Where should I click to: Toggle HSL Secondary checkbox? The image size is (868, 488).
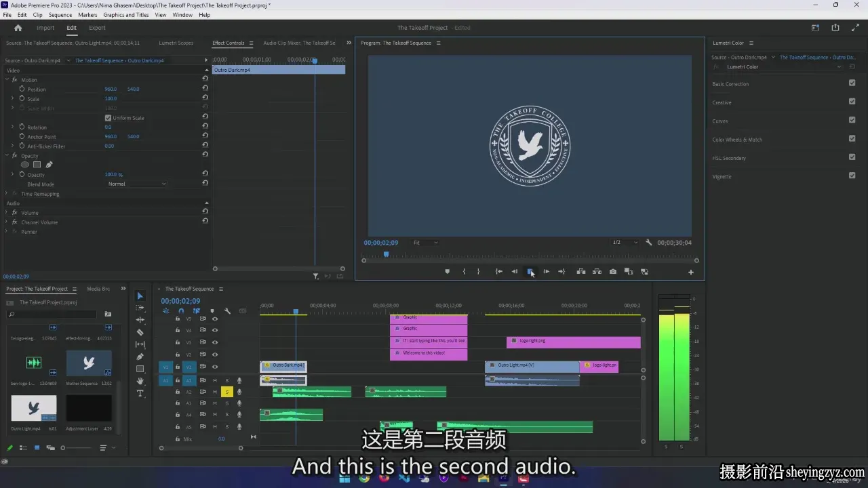852,157
